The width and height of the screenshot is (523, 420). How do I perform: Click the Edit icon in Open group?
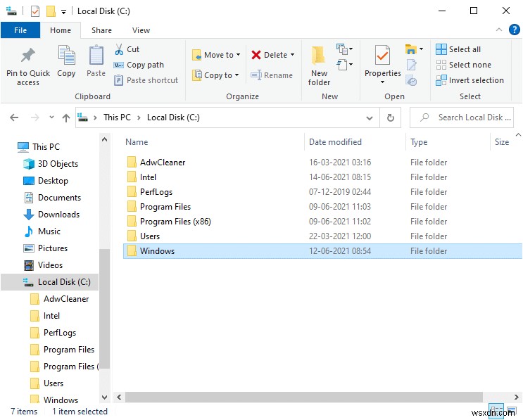point(411,64)
